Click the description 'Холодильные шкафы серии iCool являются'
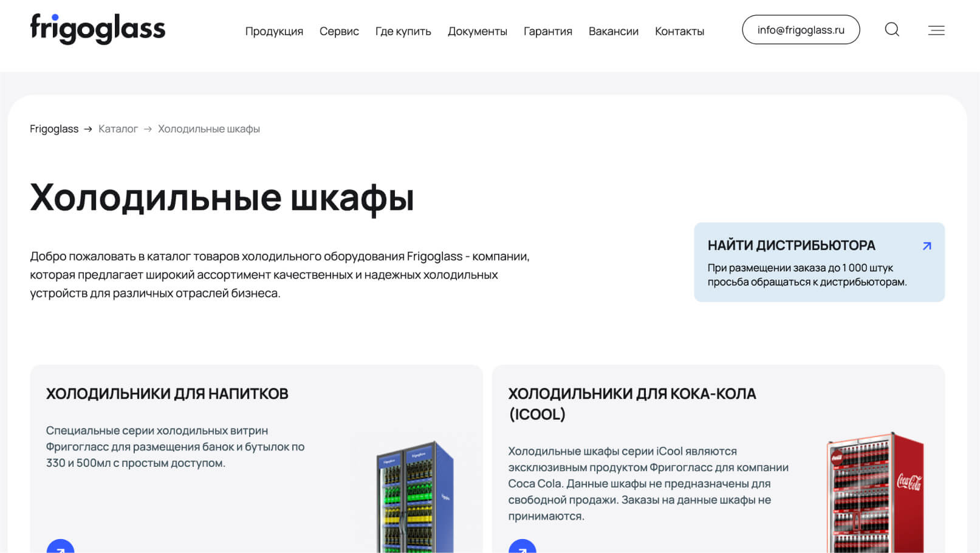The height and width of the screenshot is (553, 980). coord(648,484)
